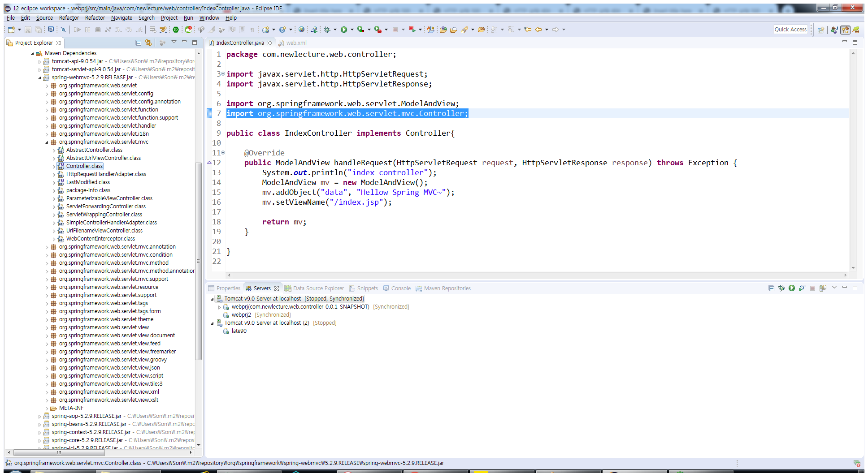The height and width of the screenshot is (473, 868).
Task: Toggle Show Whitespace Characters paragraph icon
Action: click(x=252, y=30)
